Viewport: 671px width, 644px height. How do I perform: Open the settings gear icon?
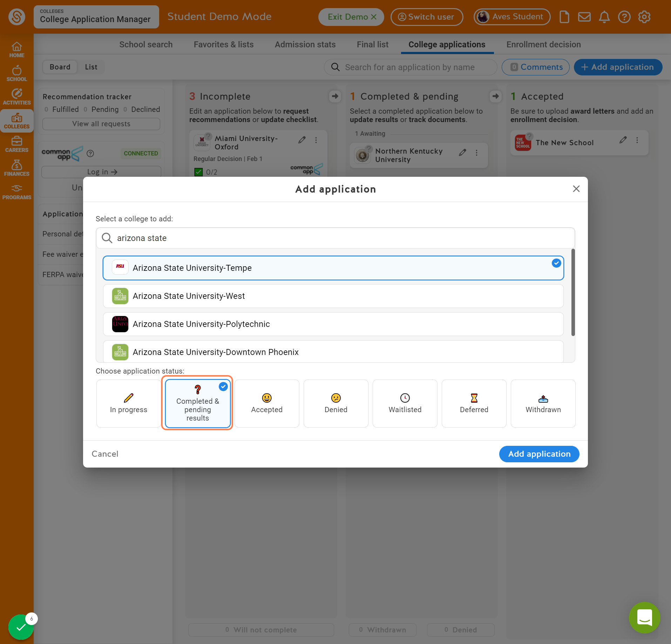(x=644, y=17)
